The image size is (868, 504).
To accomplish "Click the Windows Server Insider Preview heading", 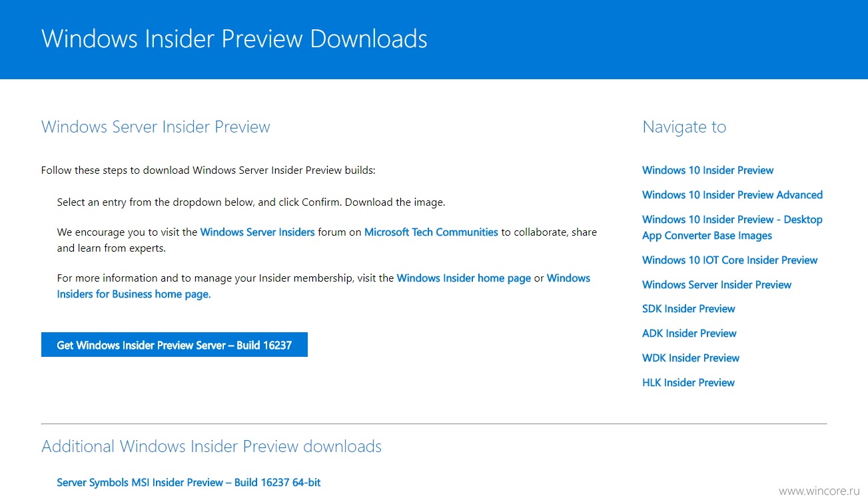I will pos(156,127).
